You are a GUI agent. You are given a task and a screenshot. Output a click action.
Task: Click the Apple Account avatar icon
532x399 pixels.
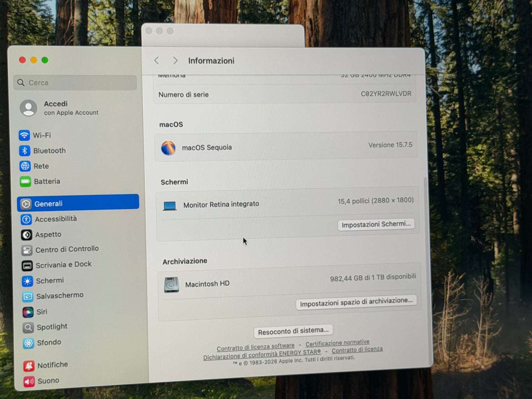[x=29, y=108]
